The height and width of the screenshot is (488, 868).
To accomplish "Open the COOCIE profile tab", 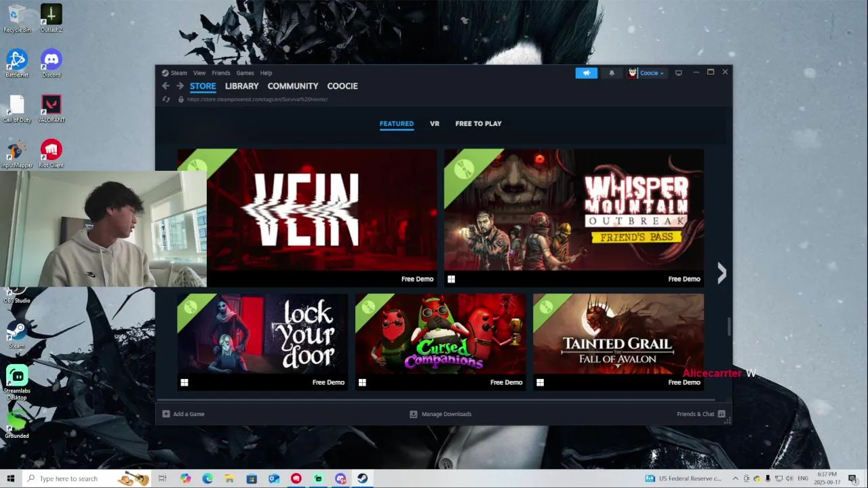I will [x=342, y=86].
